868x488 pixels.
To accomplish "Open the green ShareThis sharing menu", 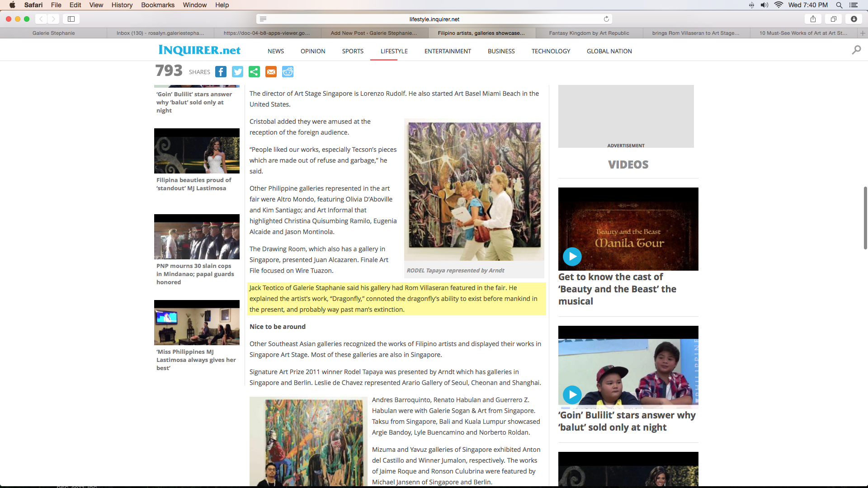I will point(254,71).
